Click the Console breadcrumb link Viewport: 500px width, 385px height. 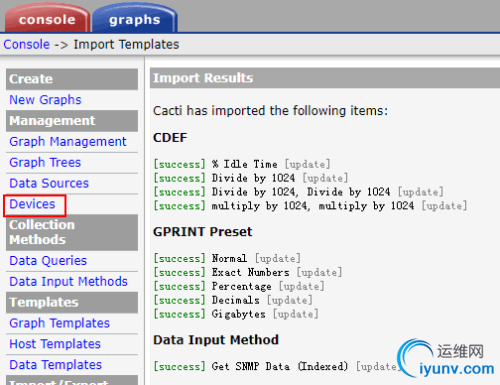[x=27, y=44]
